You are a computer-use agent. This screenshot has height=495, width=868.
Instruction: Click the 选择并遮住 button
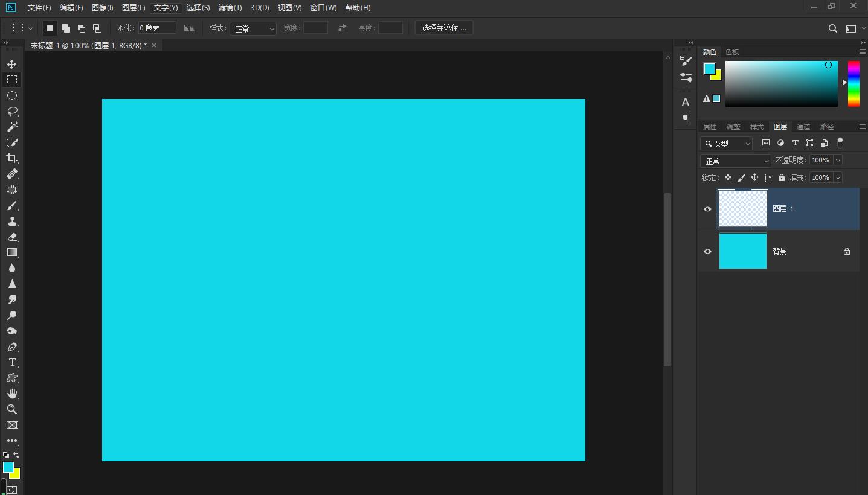[x=443, y=28]
